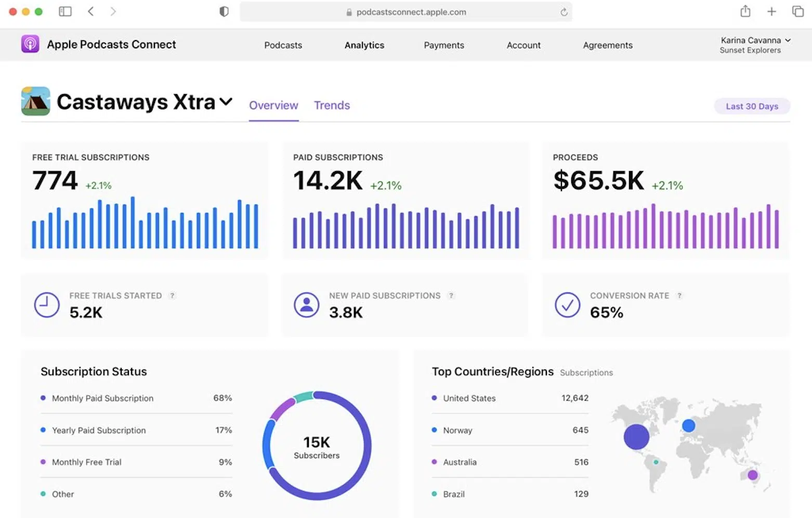Click the Safari back arrow
Screen dimensions: 812x518
pyautogui.click(x=90, y=11)
